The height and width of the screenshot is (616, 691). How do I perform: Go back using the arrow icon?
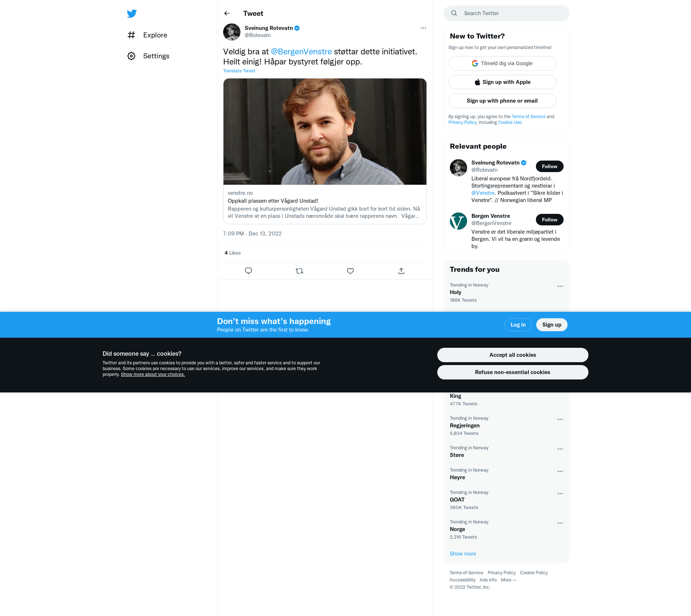point(227,13)
